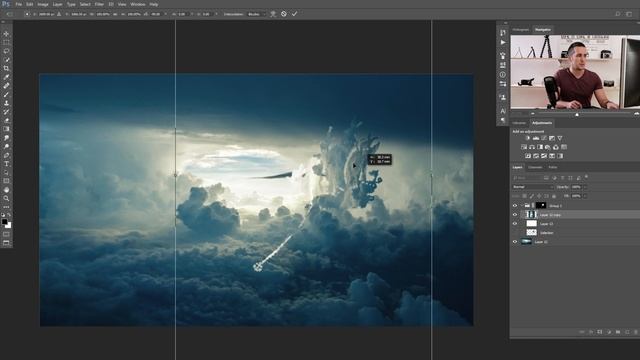
Task: Toggle lock all for layer
Action: tap(554, 196)
